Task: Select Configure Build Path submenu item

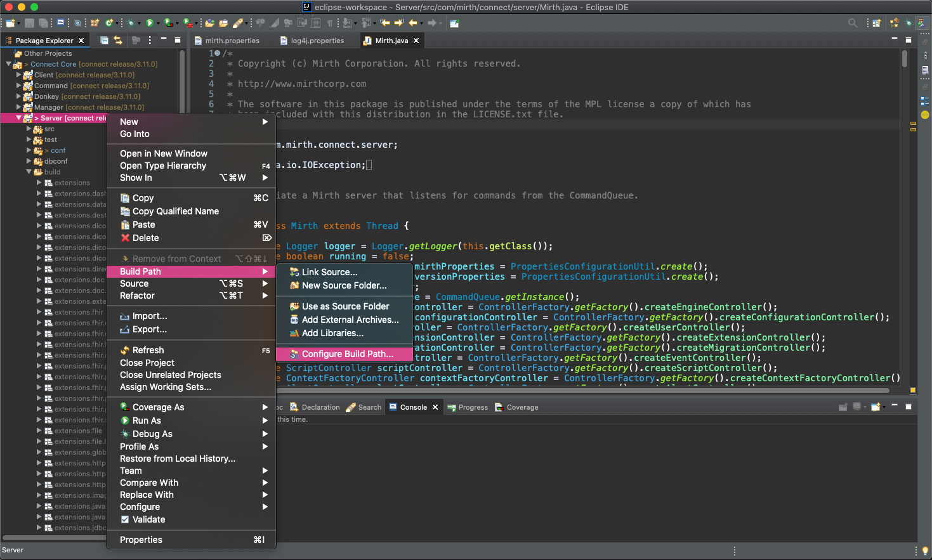Action: [345, 354]
